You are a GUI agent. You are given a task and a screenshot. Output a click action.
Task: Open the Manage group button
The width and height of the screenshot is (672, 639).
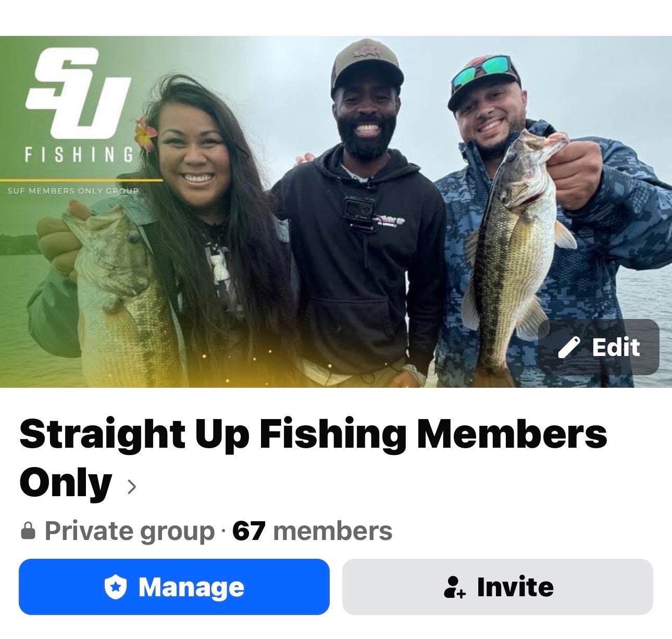[x=174, y=587]
